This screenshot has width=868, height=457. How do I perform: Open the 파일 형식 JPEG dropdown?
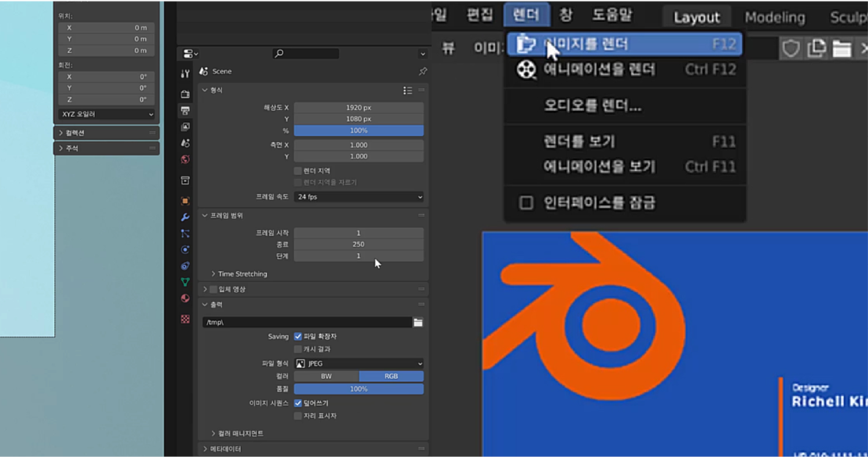click(x=359, y=363)
